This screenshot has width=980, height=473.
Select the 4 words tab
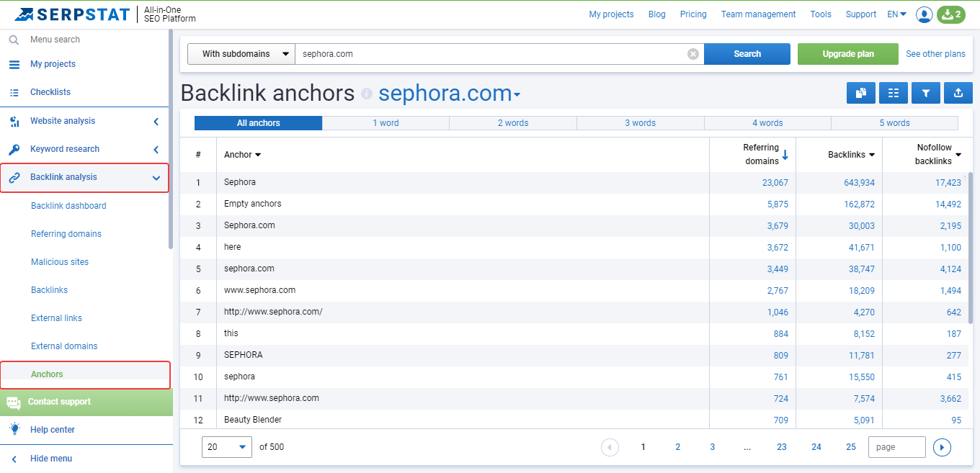(x=767, y=123)
